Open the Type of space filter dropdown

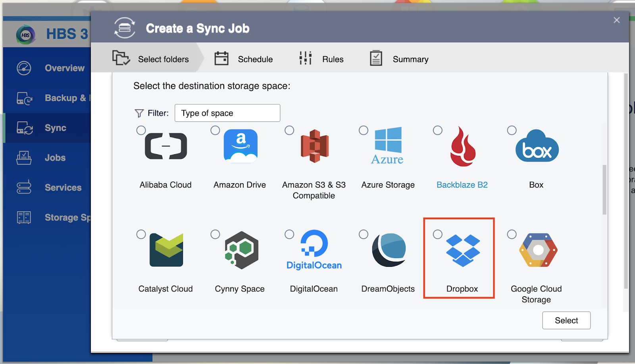[227, 113]
